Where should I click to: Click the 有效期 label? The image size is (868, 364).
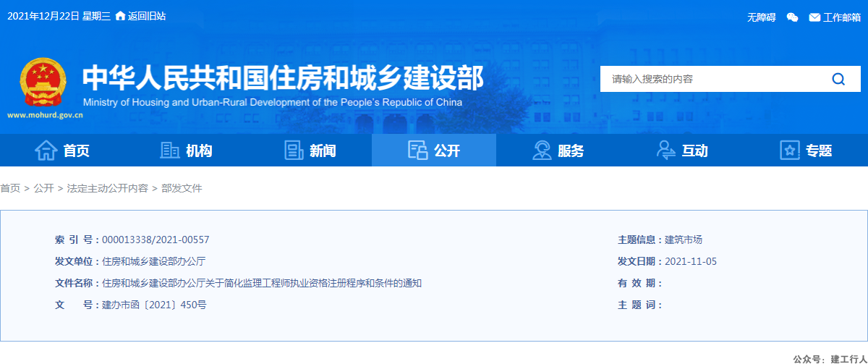pyautogui.click(x=639, y=283)
